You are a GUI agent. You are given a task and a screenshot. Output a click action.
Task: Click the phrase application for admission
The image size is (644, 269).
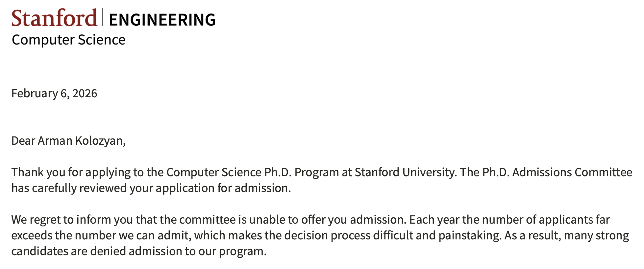[223, 188]
